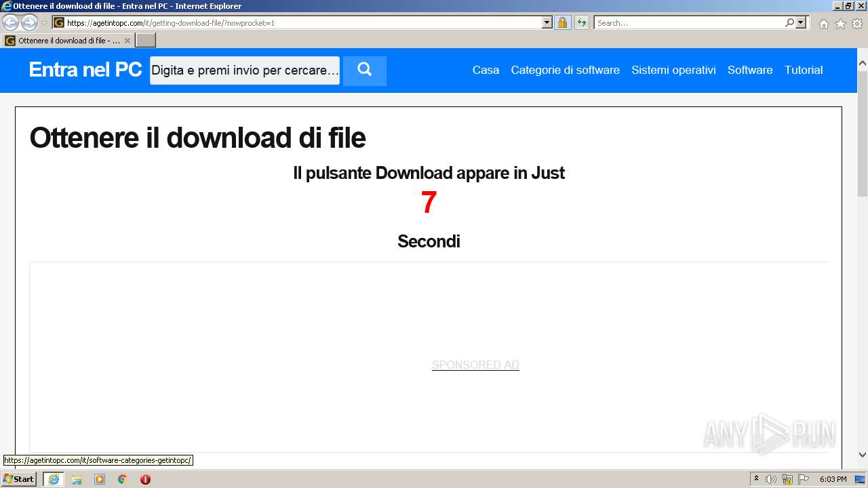Open a new blank tab
The width and height of the screenshot is (868, 488).
click(x=146, y=41)
